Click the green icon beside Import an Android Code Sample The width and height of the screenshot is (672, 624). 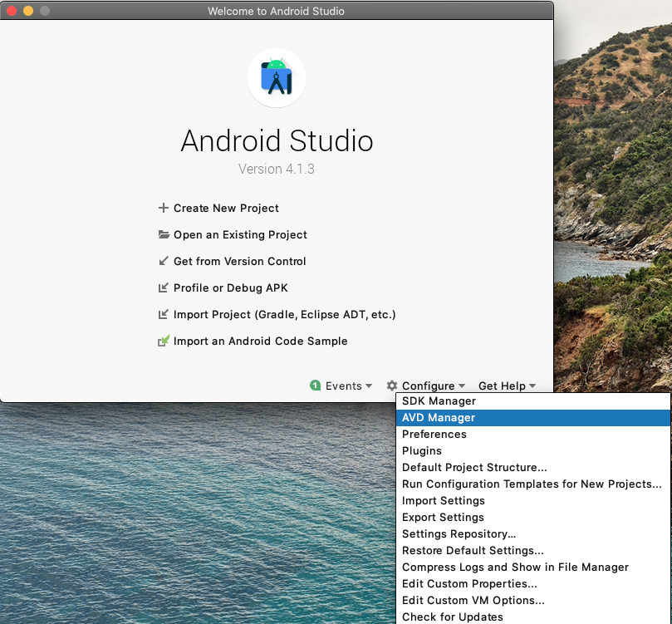[164, 341]
